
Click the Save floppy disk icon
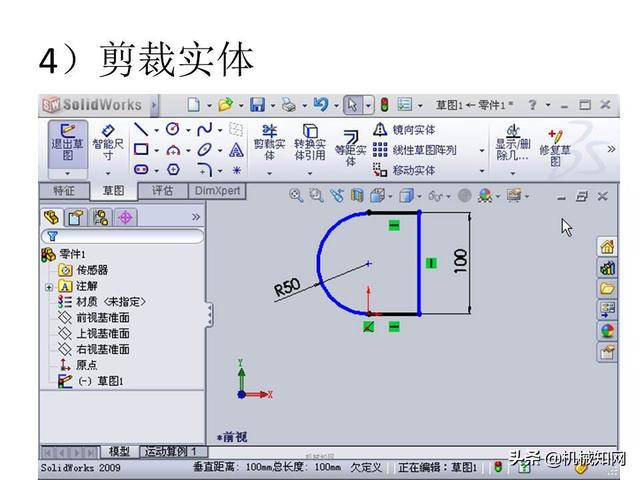[x=257, y=105]
